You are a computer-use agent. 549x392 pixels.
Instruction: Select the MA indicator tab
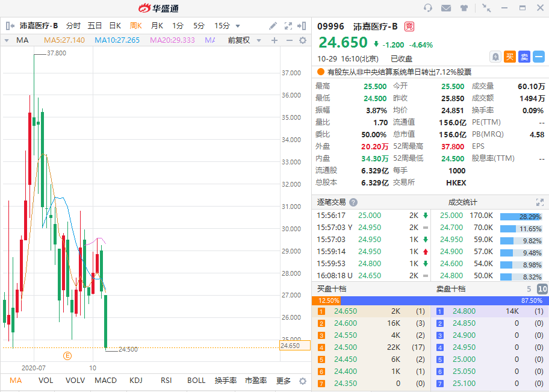[16, 381]
